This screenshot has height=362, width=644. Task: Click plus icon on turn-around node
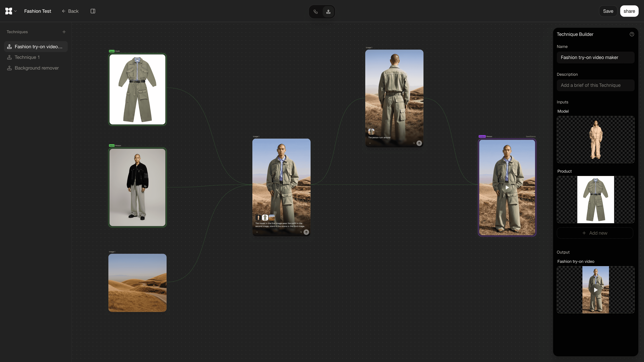(370, 143)
